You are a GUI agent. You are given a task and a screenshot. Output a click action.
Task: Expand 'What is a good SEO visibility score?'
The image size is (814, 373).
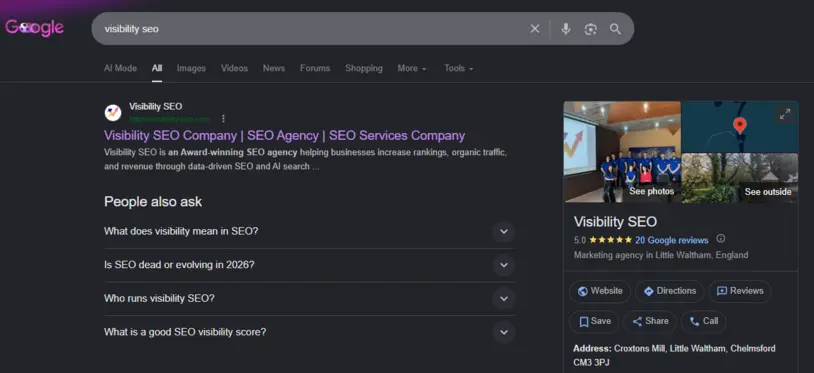[x=309, y=332]
